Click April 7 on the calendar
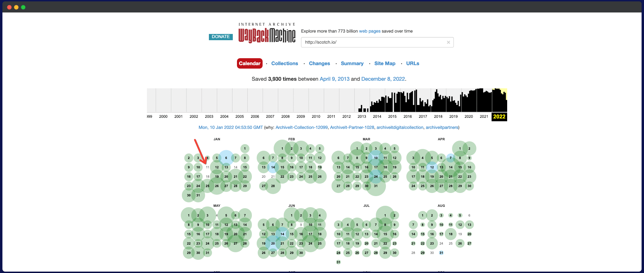 pyautogui.click(x=451, y=158)
